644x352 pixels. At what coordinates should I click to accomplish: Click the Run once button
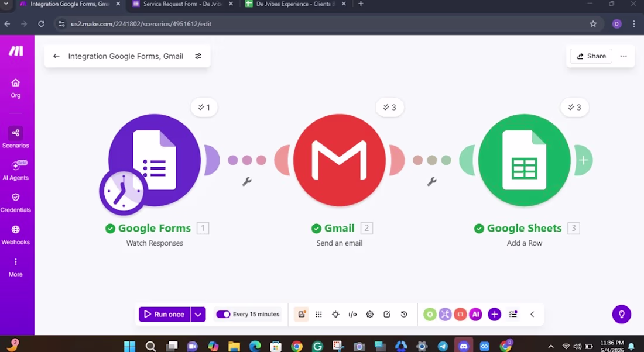tap(165, 314)
